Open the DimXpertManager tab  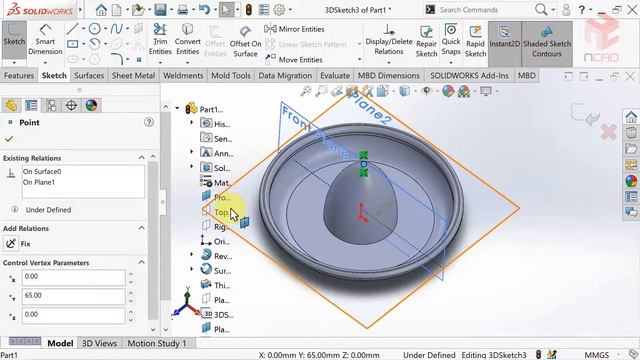click(71, 105)
